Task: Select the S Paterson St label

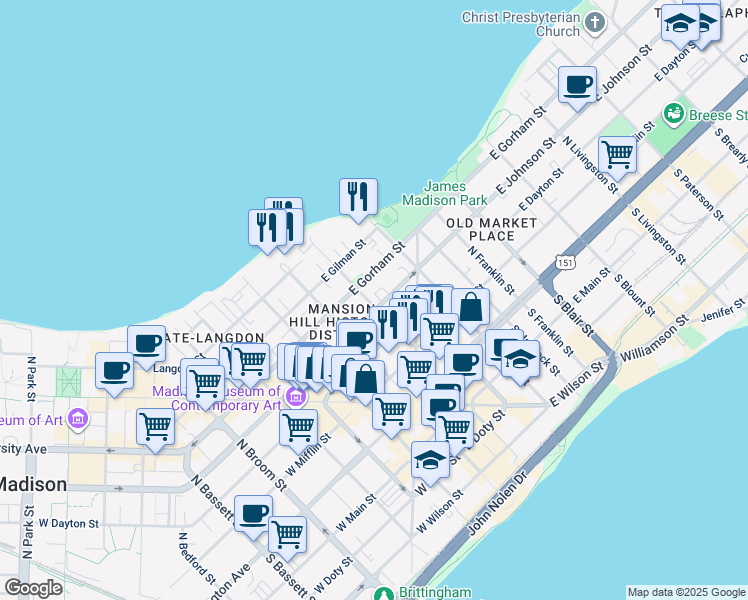Action: (x=699, y=194)
